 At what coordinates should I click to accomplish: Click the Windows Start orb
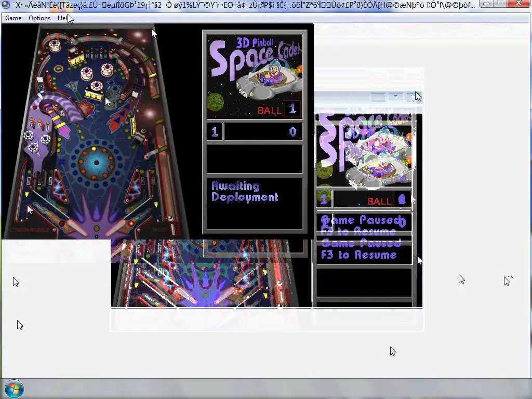point(14,389)
